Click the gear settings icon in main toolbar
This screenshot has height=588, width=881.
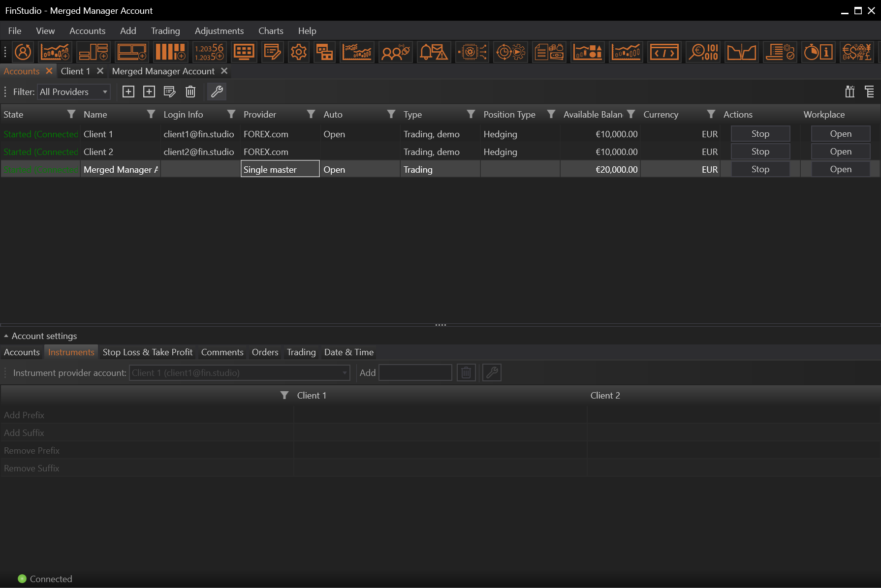click(298, 52)
